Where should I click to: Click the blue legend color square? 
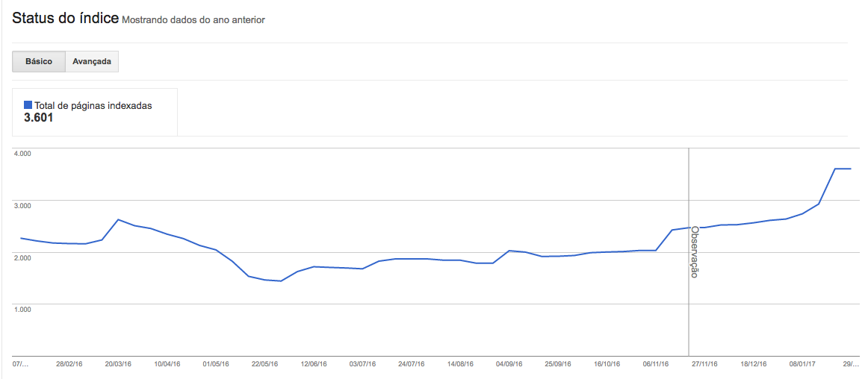[x=28, y=106]
